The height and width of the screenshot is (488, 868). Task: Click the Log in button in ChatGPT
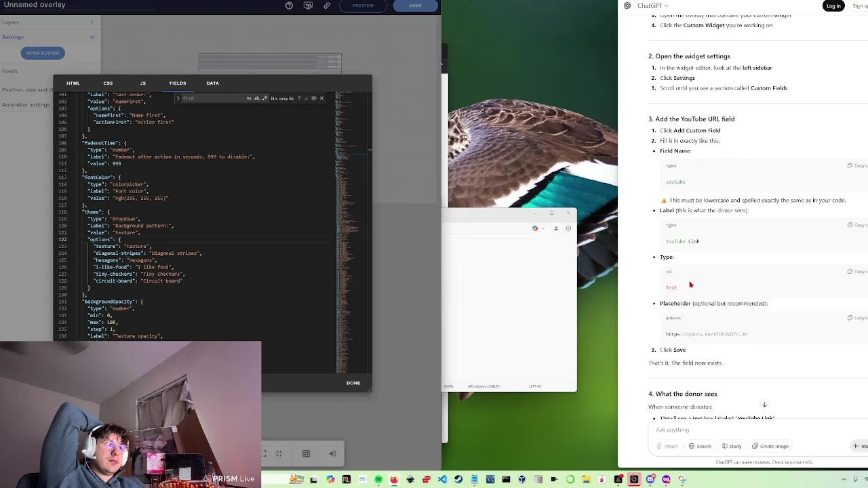(x=833, y=6)
